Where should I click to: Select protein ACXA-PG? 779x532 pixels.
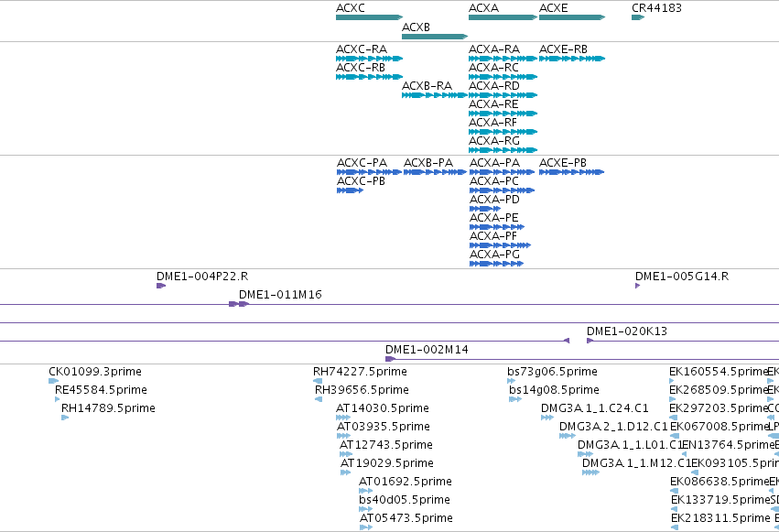(x=496, y=264)
